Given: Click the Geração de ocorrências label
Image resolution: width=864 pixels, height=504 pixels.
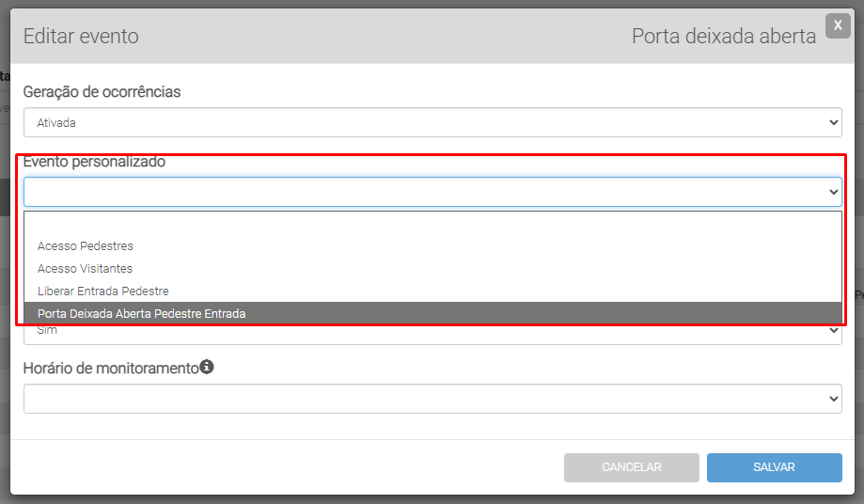Looking at the screenshot, I should [102, 92].
